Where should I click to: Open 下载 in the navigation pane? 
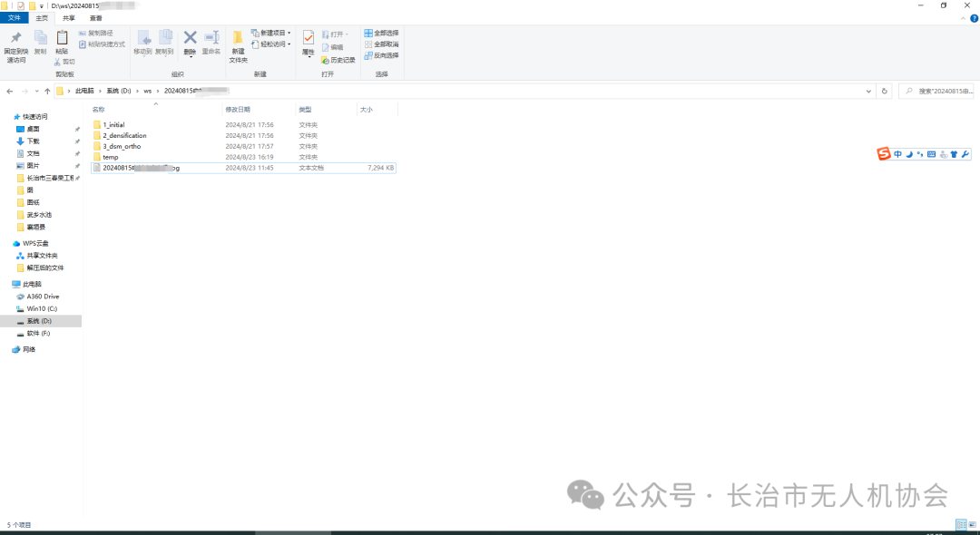click(x=34, y=141)
